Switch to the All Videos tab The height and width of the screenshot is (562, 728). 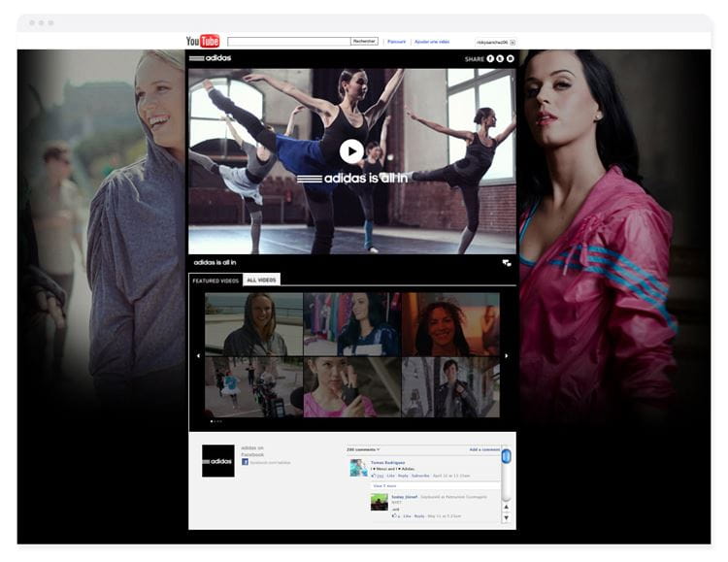[261, 281]
